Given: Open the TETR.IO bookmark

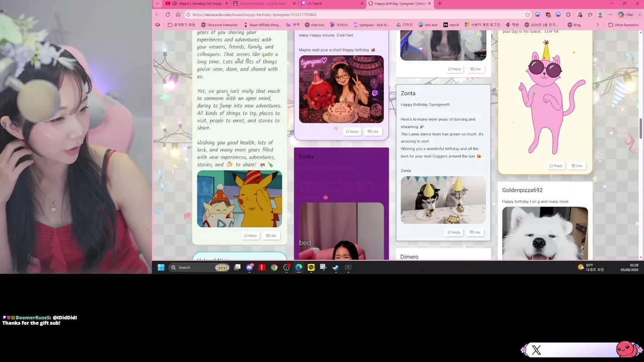Looking at the screenshot, I should [x=339, y=25].
